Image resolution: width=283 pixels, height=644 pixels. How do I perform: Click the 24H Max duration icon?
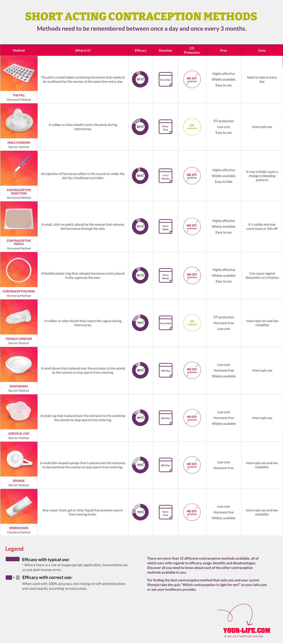point(166,370)
